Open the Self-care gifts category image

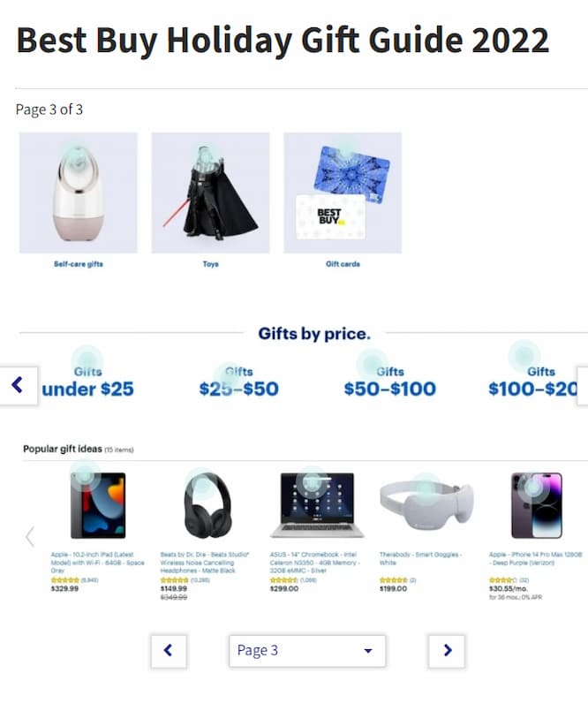(x=79, y=193)
